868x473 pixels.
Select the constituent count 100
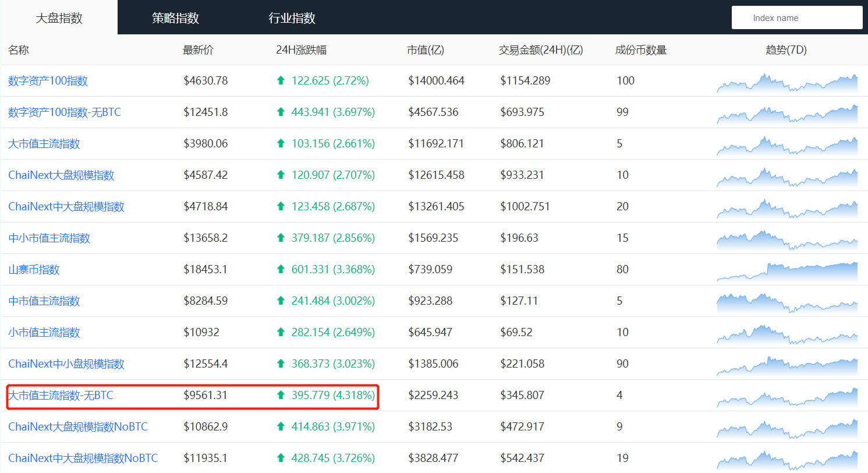[x=626, y=81]
